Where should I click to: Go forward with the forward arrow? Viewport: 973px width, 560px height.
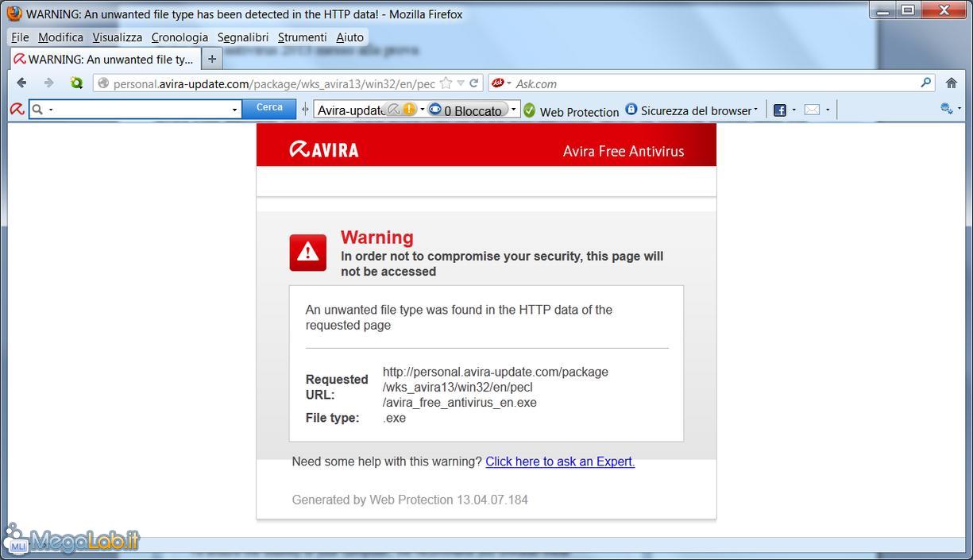pyautogui.click(x=48, y=83)
